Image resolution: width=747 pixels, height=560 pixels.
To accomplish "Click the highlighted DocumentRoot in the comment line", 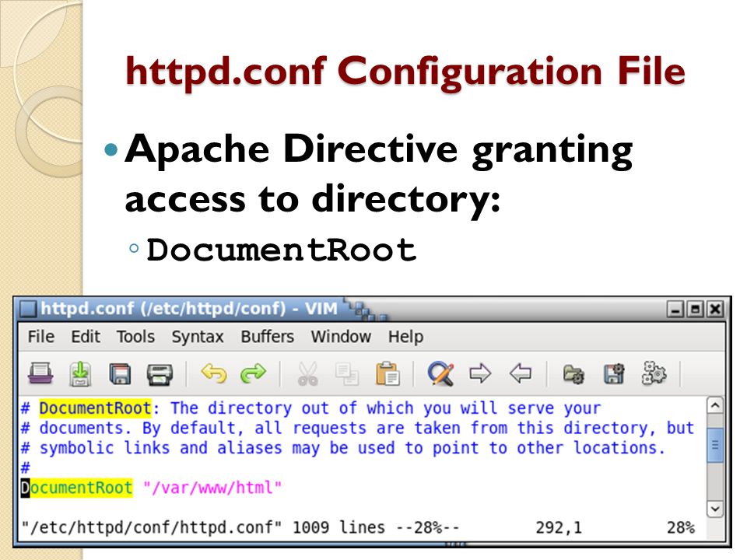I will click(95, 408).
